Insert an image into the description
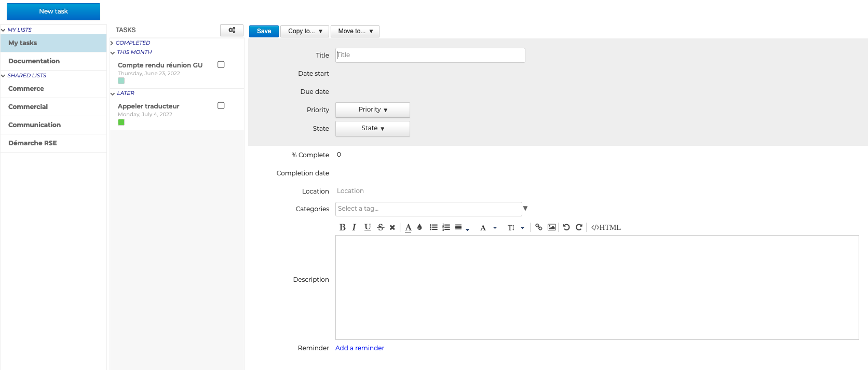868x370 pixels. click(551, 227)
